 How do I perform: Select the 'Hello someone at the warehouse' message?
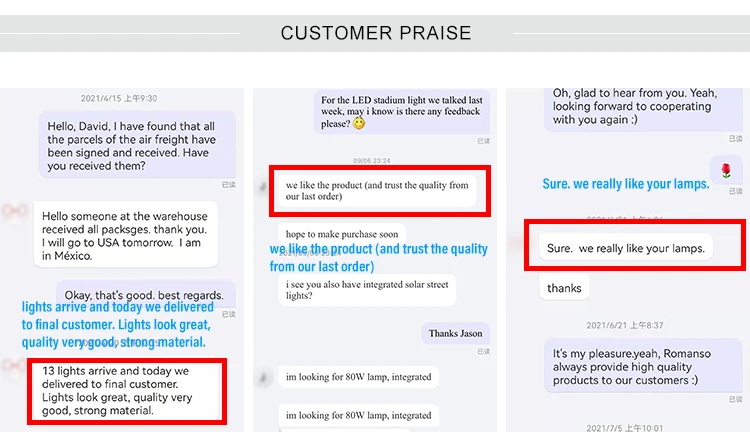[126, 234]
